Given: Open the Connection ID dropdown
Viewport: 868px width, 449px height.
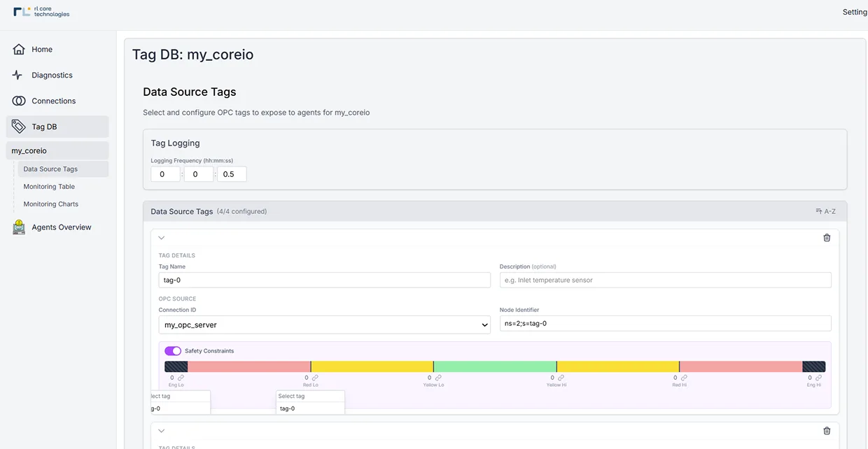Looking at the screenshot, I should pos(325,325).
